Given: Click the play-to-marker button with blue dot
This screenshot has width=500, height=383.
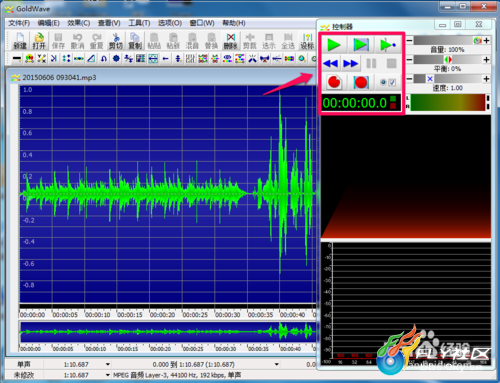Looking at the screenshot, I should (x=388, y=45).
